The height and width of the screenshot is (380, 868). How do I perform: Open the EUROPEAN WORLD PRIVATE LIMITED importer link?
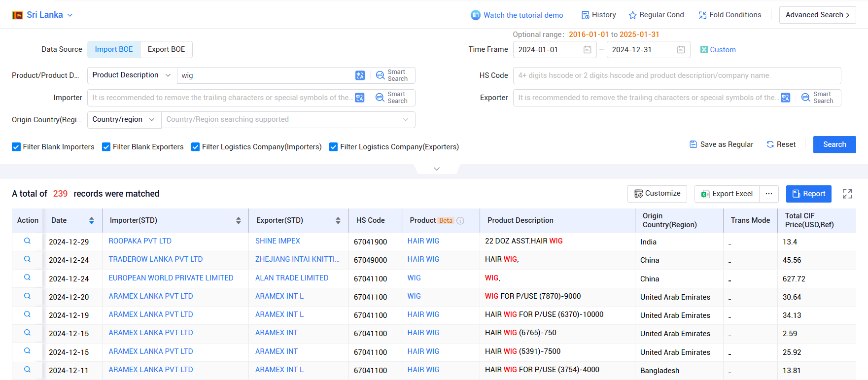pyautogui.click(x=171, y=278)
